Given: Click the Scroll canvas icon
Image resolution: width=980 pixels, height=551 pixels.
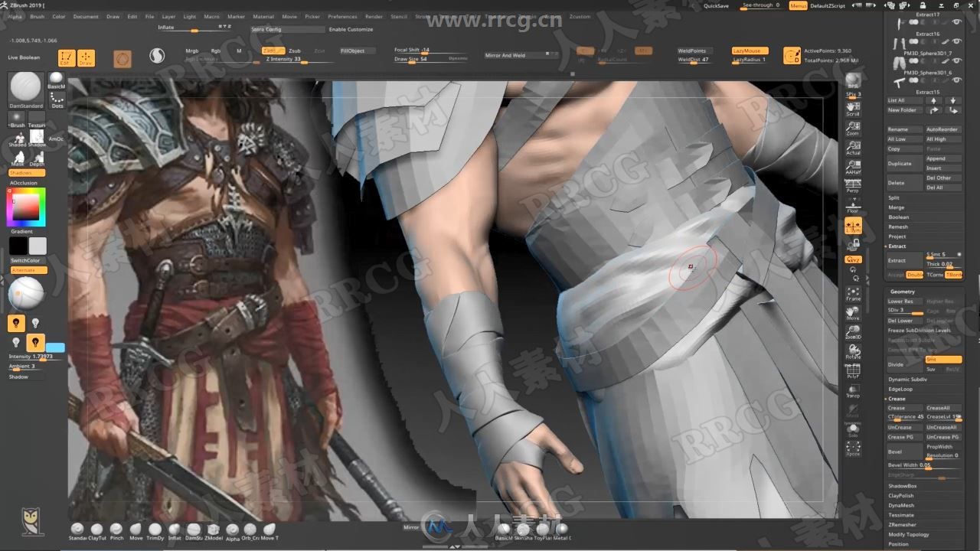Looking at the screenshot, I should pyautogui.click(x=853, y=108).
